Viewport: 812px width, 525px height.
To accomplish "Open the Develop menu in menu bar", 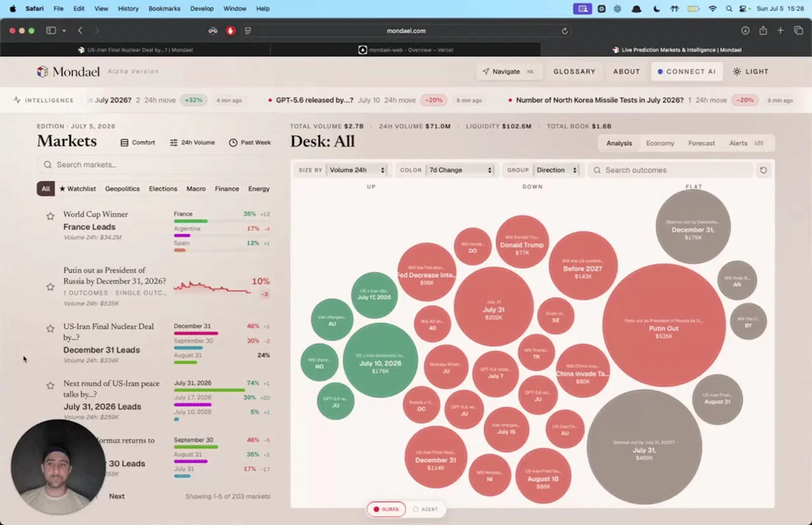I will 202,9.
